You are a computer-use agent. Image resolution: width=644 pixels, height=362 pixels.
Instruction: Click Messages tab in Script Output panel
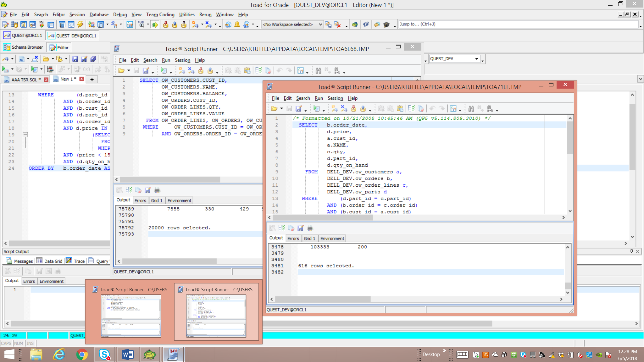(x=19, y=261)
